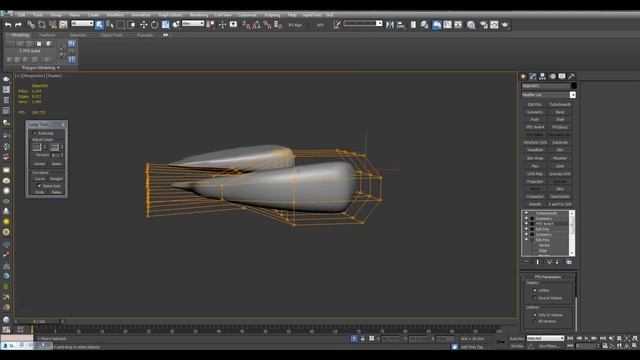
Task: Open Selected key filter dropdown
Action: point(545,338)
